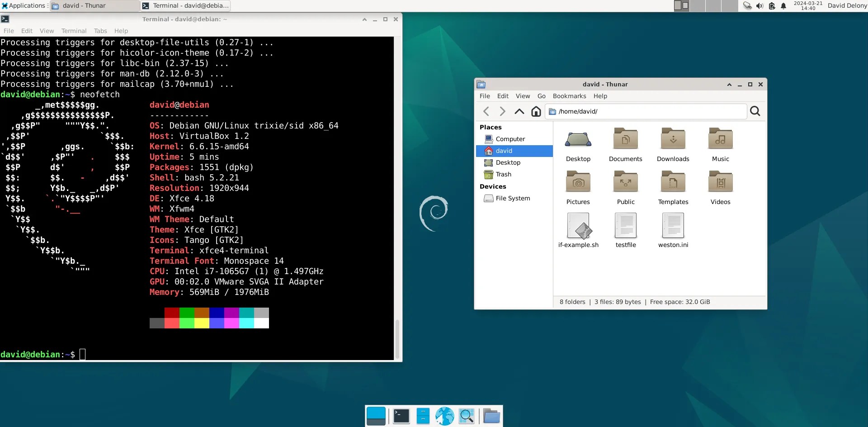Open Thunar's Help menu
Viewport: 868px width, 427px height.
(x=600, y=96)
